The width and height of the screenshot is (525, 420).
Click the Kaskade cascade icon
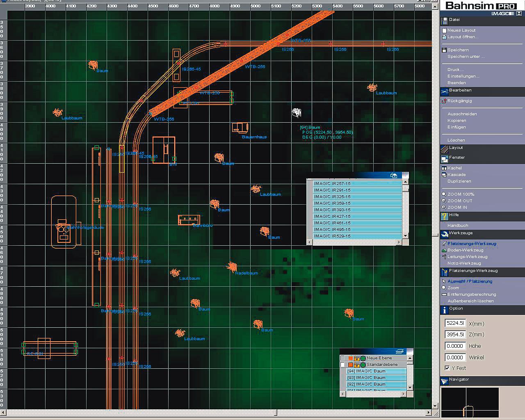click(x=444, y=175)
